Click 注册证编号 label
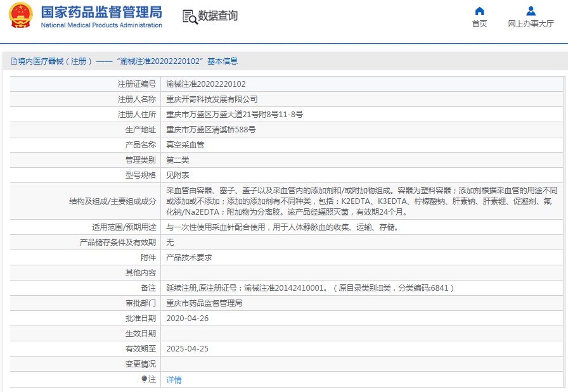Screen dimensions: 568x392 tap(136, 84)
